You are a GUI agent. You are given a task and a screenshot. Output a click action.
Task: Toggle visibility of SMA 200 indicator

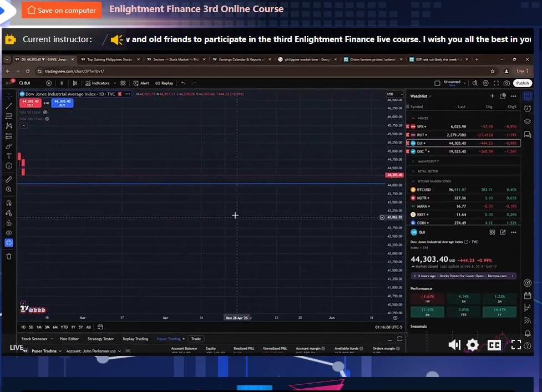[x=47, y=119]
